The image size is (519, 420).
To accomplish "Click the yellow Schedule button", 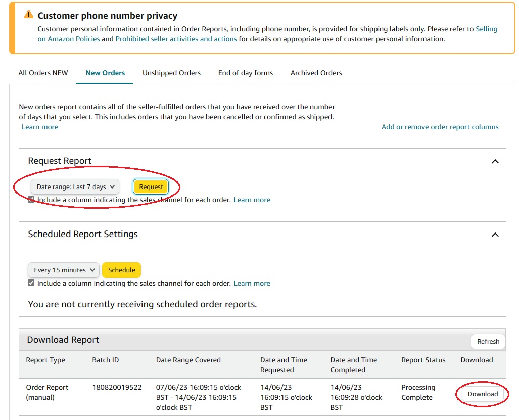I will (x=122, y=270).
